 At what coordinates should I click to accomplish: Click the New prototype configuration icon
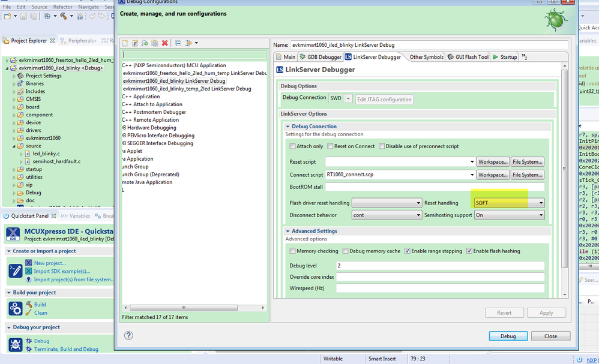[135, 43]
